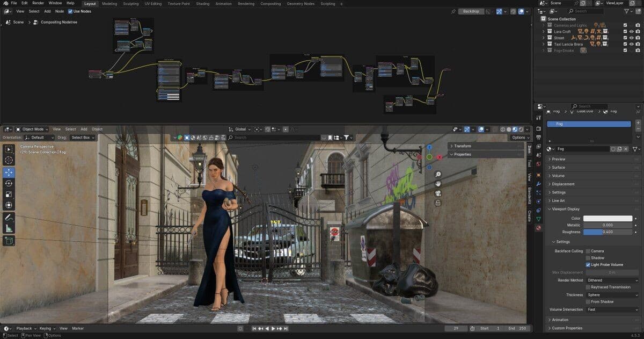The image size is (644, 339).
Task: Switch to the Shading workspace tab
Action: (x=203, y=4)
